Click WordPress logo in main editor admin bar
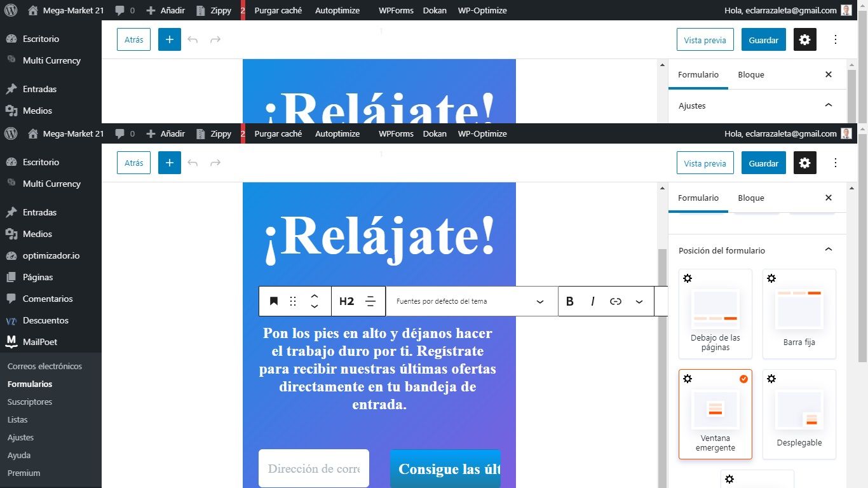868x488 pixels. 11,133
